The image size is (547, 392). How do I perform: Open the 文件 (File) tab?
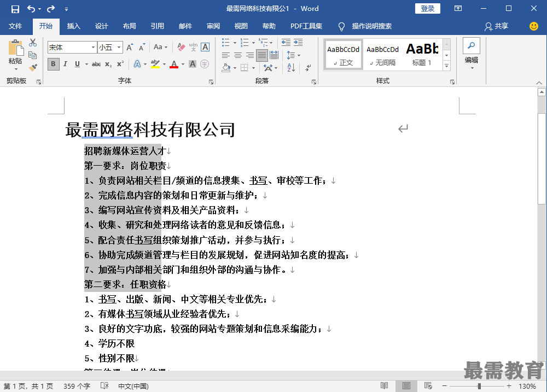pyautogui.click(x=15, y=26)
